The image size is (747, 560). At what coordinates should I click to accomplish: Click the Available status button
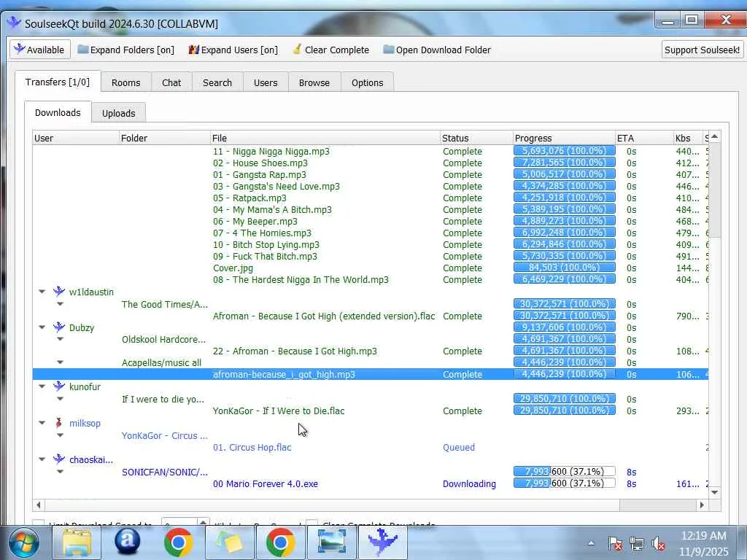[x=40, y=50]
